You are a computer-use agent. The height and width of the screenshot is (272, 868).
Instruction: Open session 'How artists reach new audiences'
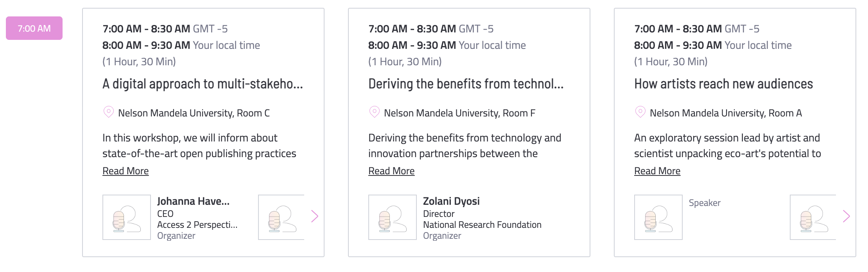pyautogui.click(x=723, y=84)
